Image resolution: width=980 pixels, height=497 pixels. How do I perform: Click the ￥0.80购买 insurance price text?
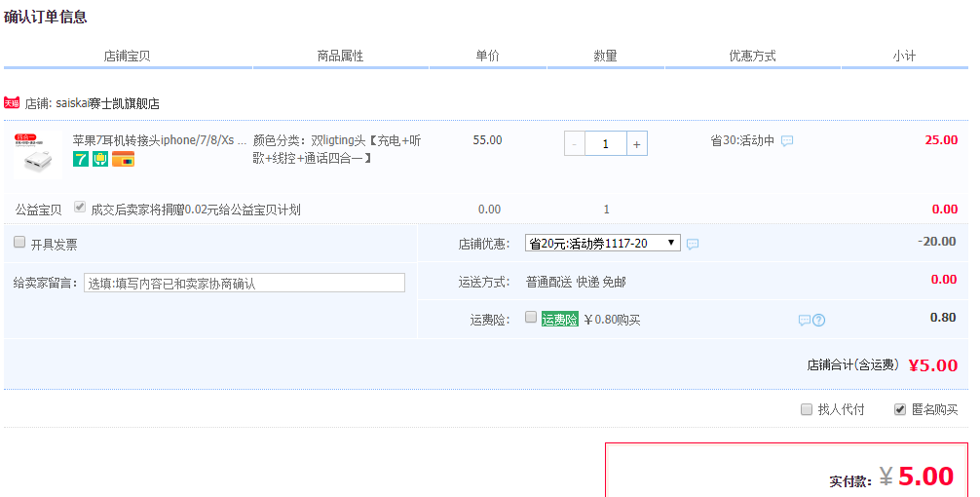(612, 320)
